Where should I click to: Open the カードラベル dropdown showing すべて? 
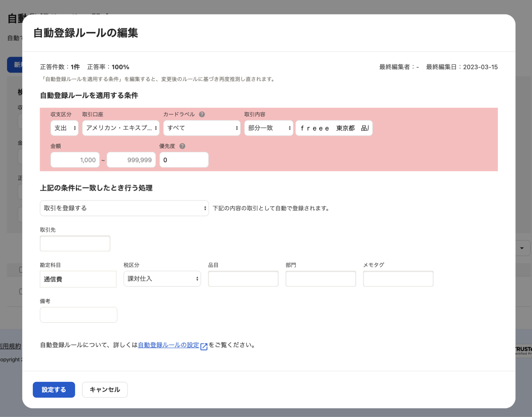[x=202, y=128]
